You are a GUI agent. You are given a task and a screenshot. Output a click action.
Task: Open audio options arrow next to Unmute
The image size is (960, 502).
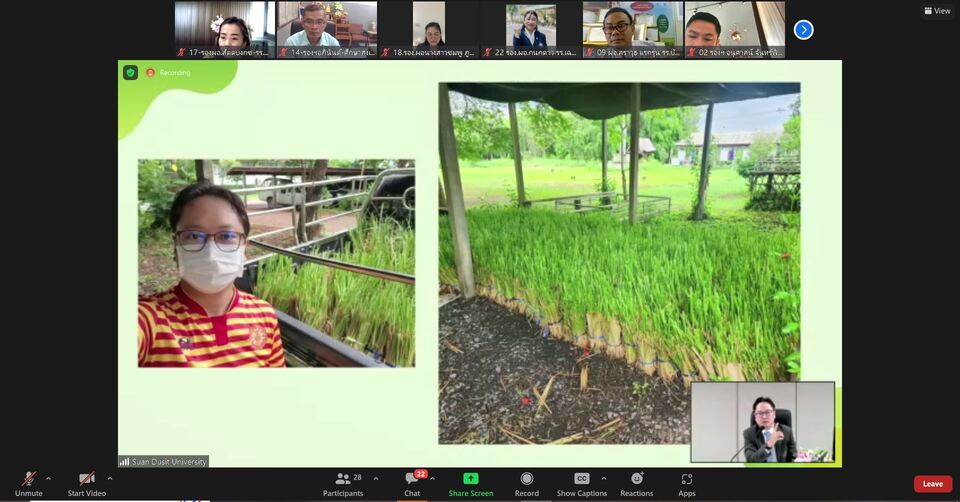pos(48,479)
